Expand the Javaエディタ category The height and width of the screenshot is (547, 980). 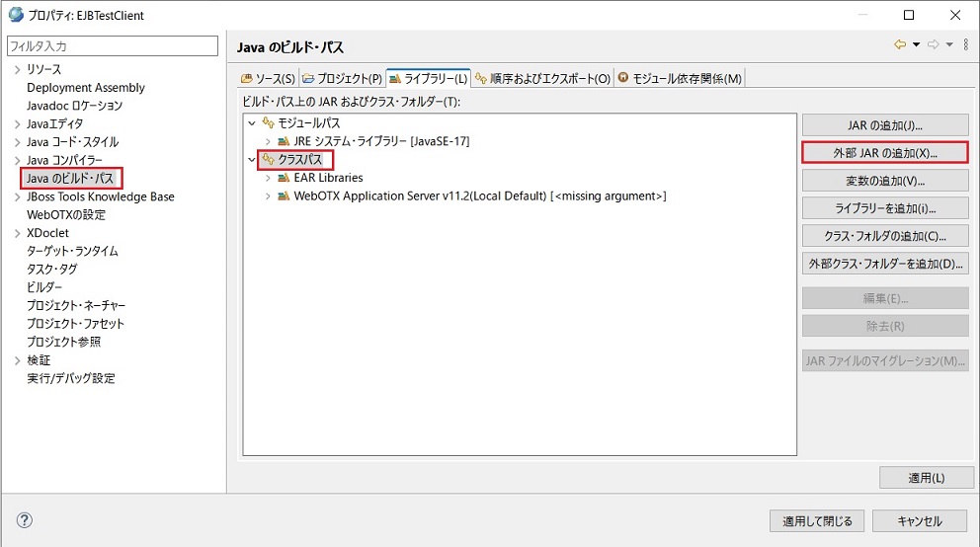coord(17,124)
